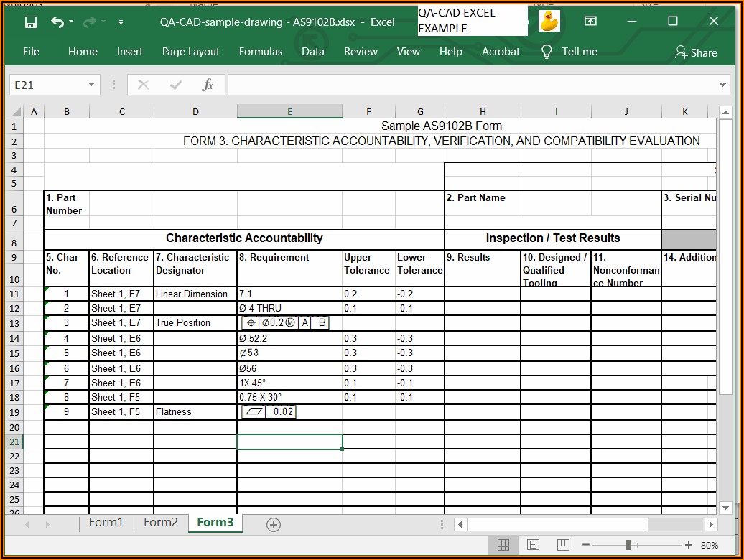The image size is (744, 560).
Task: Click the zoom in plus button
Action: point(689,545)
